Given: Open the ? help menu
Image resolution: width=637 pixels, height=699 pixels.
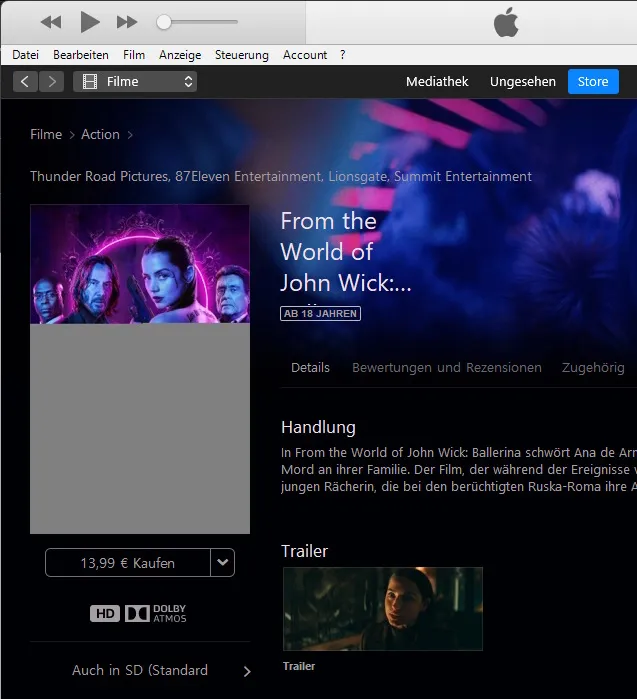Looking at the screenshot, I should click(x=342, y=55).
